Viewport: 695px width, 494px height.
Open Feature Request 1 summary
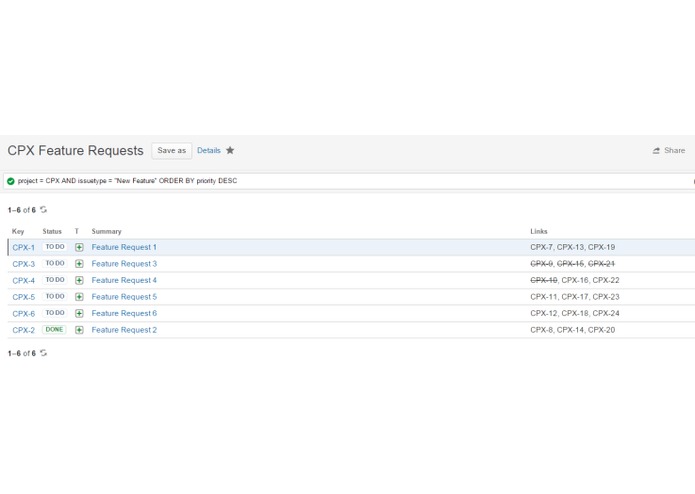(x=124, y=247)
